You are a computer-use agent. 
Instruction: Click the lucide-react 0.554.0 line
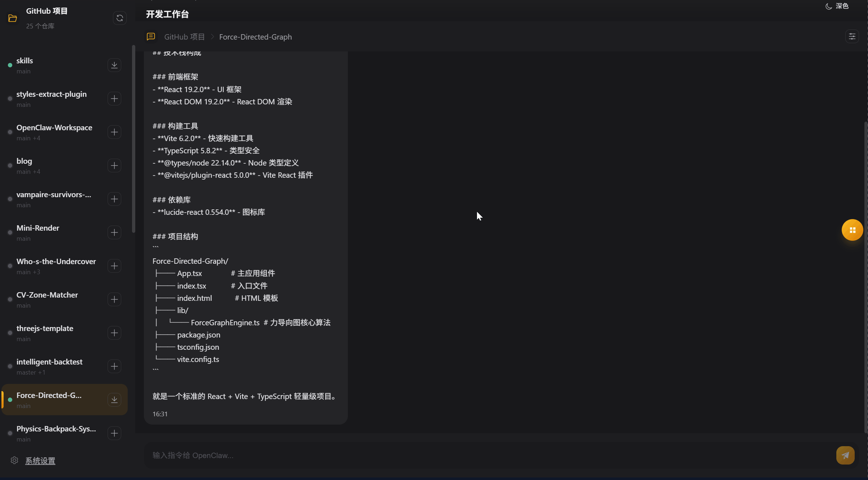209,212
